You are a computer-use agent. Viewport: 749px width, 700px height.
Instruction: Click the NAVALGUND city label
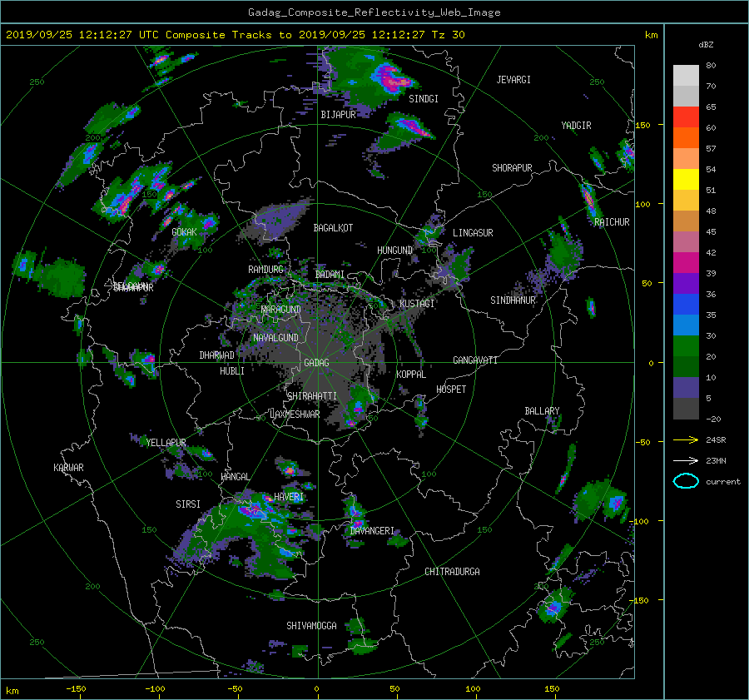click(275, 338)
